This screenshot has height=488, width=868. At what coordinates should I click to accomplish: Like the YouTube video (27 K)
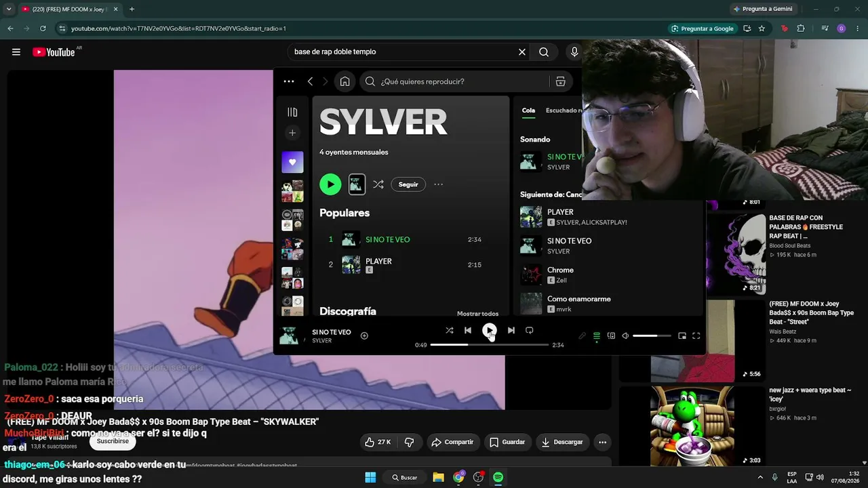click(378, 442)
